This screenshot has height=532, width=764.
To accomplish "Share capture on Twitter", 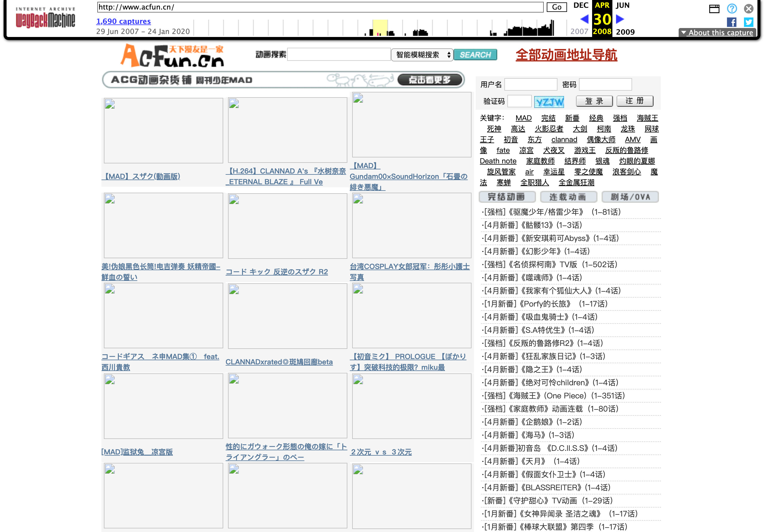I will [x=749, y=22].
